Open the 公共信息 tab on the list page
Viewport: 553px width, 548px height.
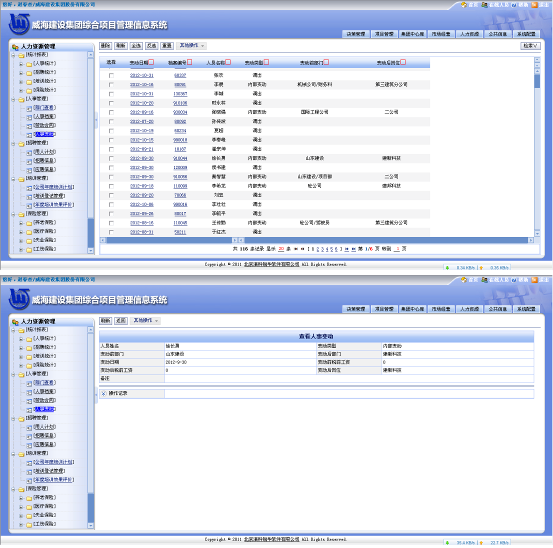click(498, 34)
